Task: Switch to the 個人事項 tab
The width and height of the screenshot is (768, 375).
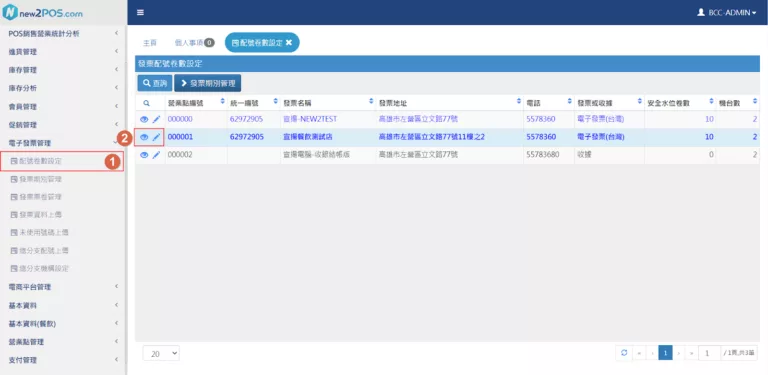Action: 194,43
